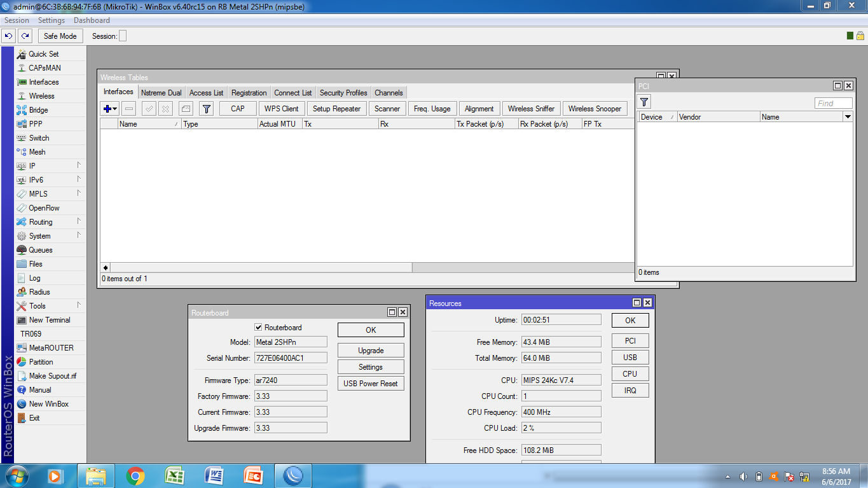Switch to the Access List tab

pyautogui.click(x=207, y=93)
